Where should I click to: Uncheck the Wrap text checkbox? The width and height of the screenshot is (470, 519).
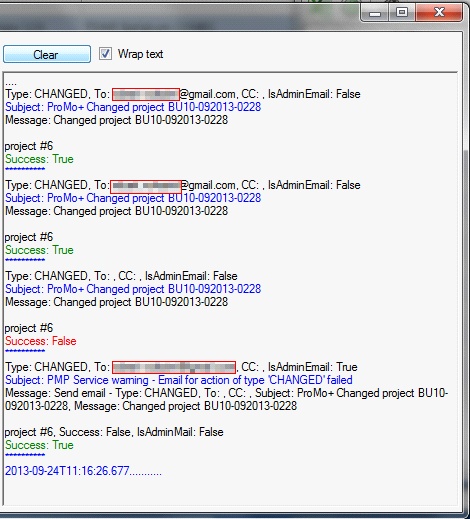tap(105, 54)
